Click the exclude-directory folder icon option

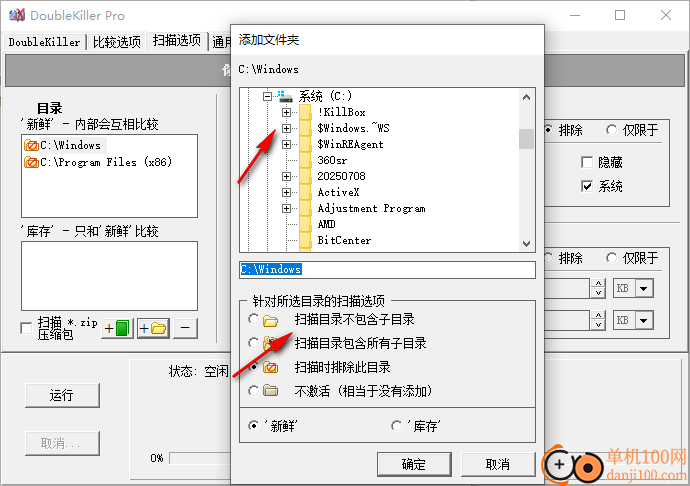coord(271,367)
